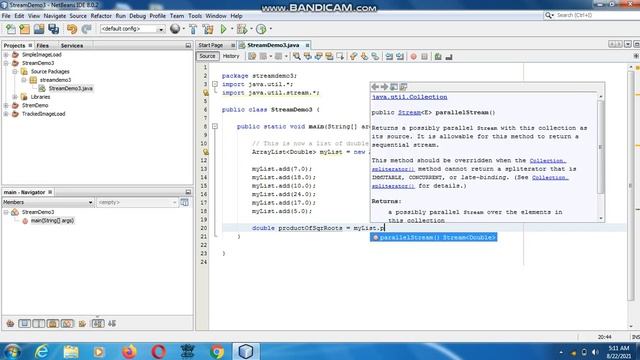Collapse the Source Packages node

15,72
